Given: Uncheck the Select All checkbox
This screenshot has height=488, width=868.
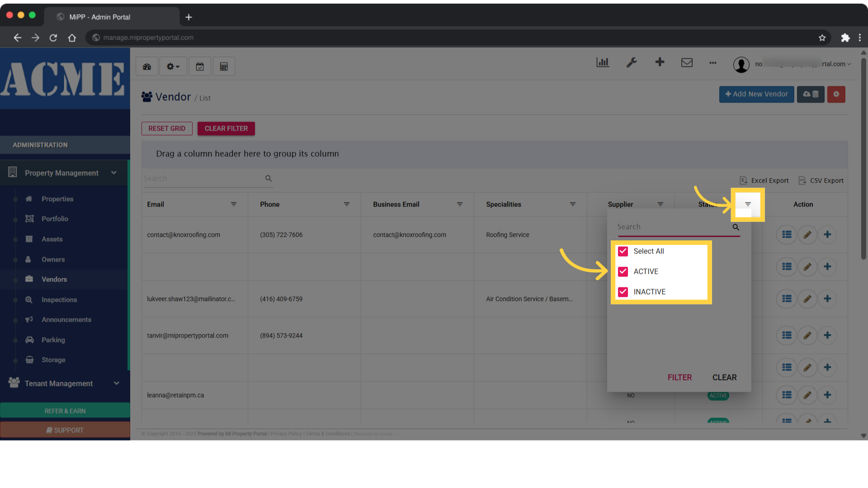Looking at the screenshot, I should [x=623, y=251].
